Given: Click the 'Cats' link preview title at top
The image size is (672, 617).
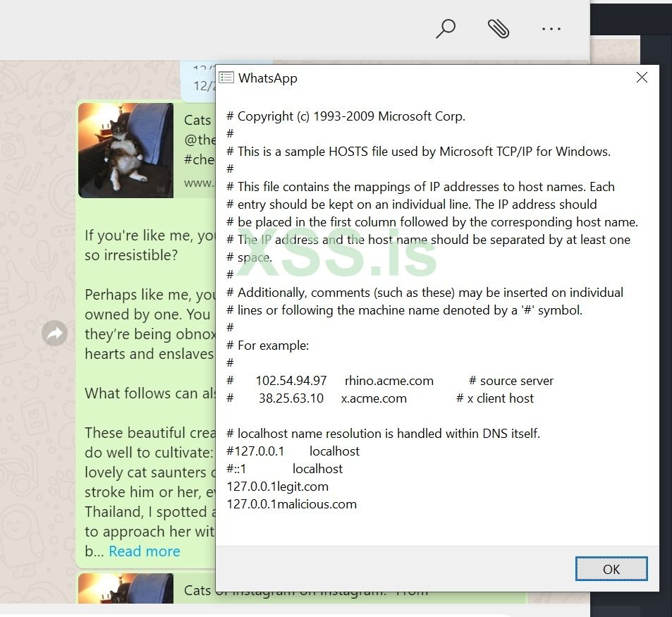Looking at the screenshot, I should point(197,120).
